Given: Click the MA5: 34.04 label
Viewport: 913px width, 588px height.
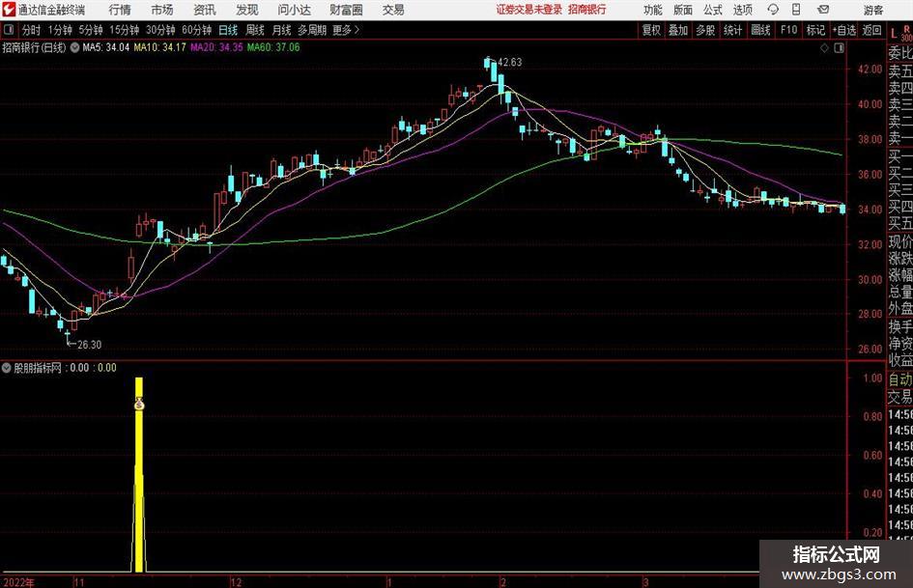Looking at the screenshot, I should 106,47.
